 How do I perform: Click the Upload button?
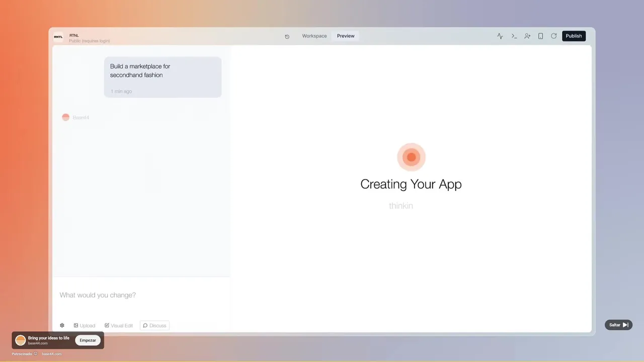pyautogui.click(x=84, y=325)
